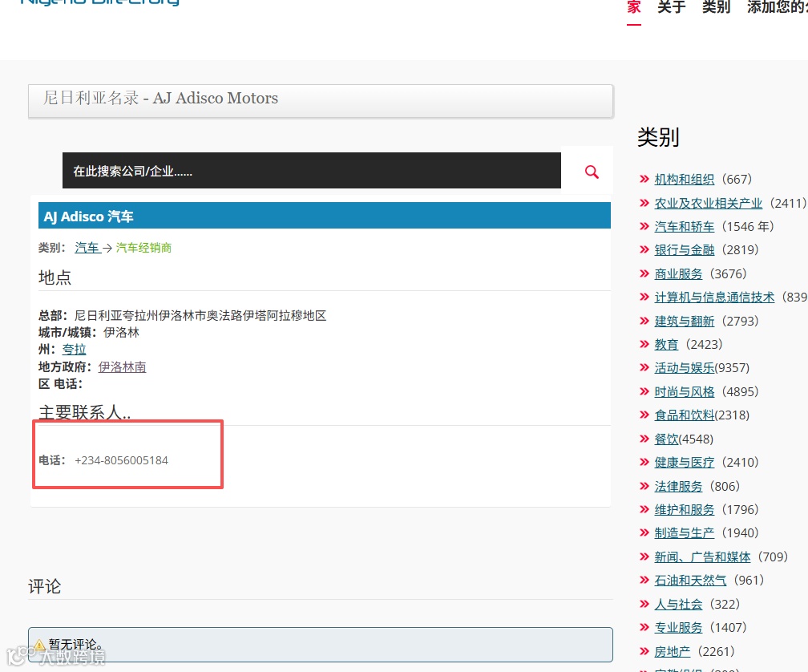
Task: Open 教育 category link
Action: click(666, 344)
